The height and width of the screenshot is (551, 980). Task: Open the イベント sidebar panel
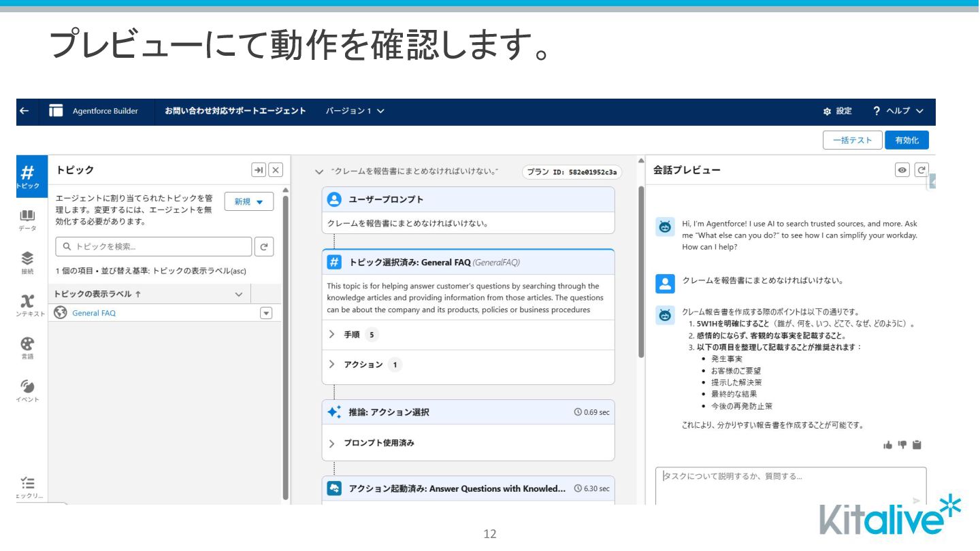tap(27, 390)
